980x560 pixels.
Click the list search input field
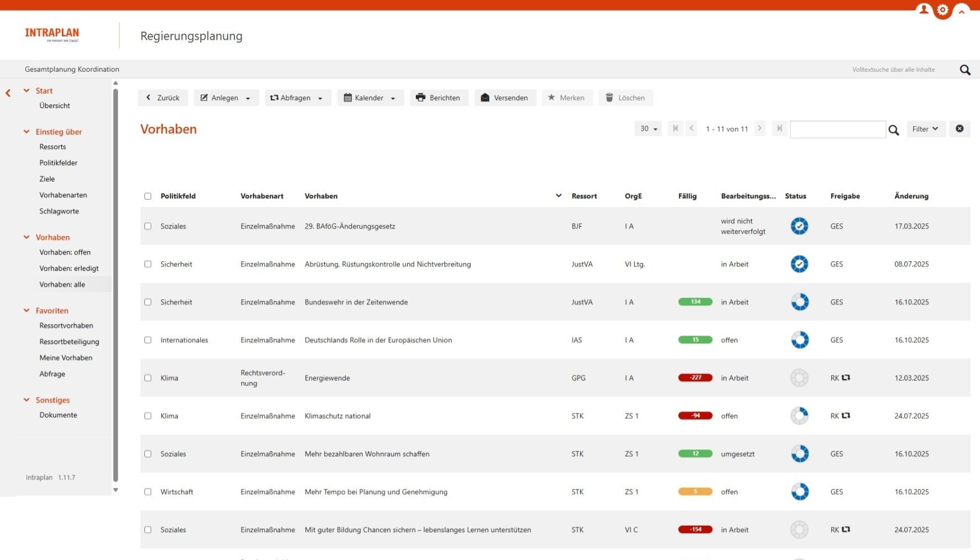[x=837, y=130]
